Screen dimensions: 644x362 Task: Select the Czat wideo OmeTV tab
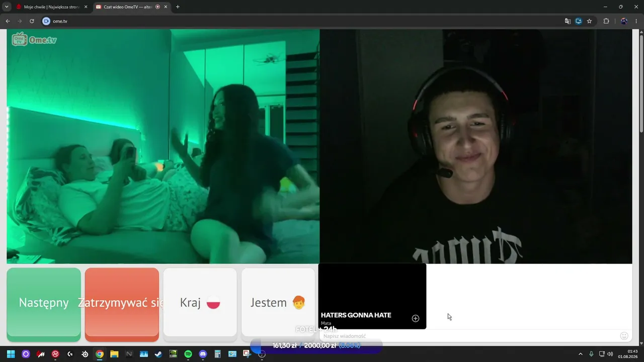tap(131, 7)
